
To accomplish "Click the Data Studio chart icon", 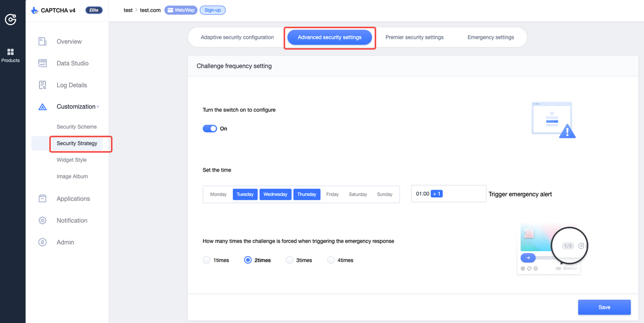I will [43, 63].
